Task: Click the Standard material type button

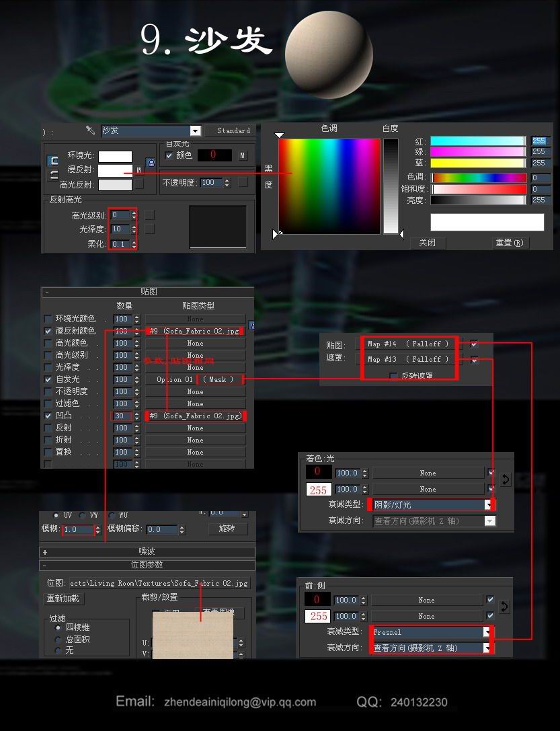Action: 230,130
